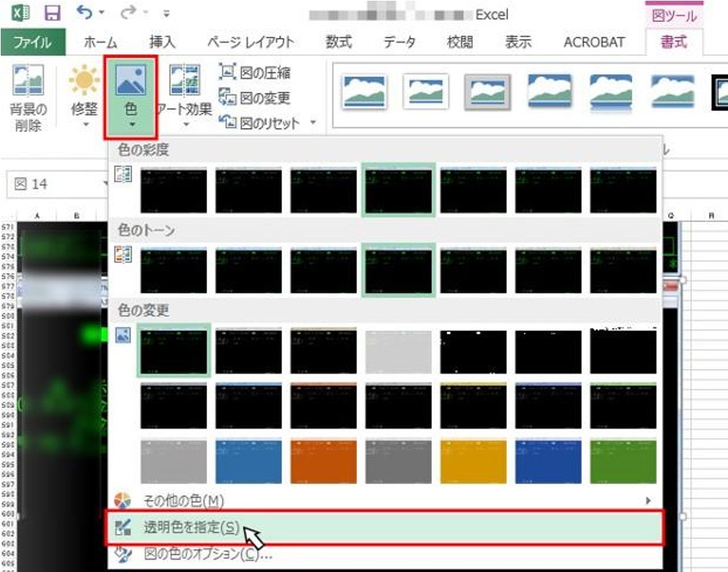Pick the first picture style thumbnail in ribbon

point(364,91)
